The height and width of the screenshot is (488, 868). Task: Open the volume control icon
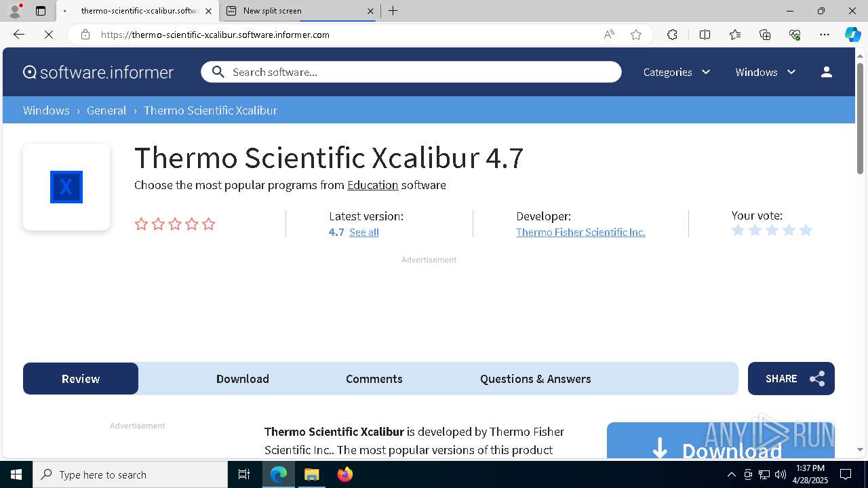(781, 474)
